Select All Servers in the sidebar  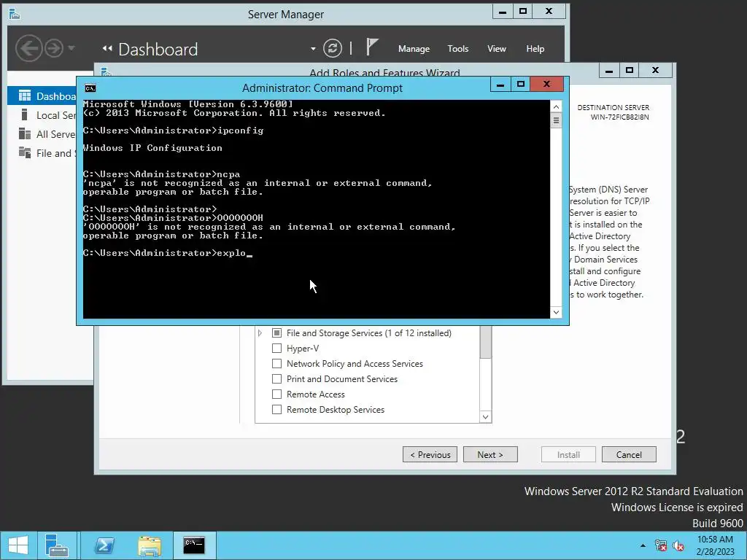pyautogui.click(x=42, y=134)
